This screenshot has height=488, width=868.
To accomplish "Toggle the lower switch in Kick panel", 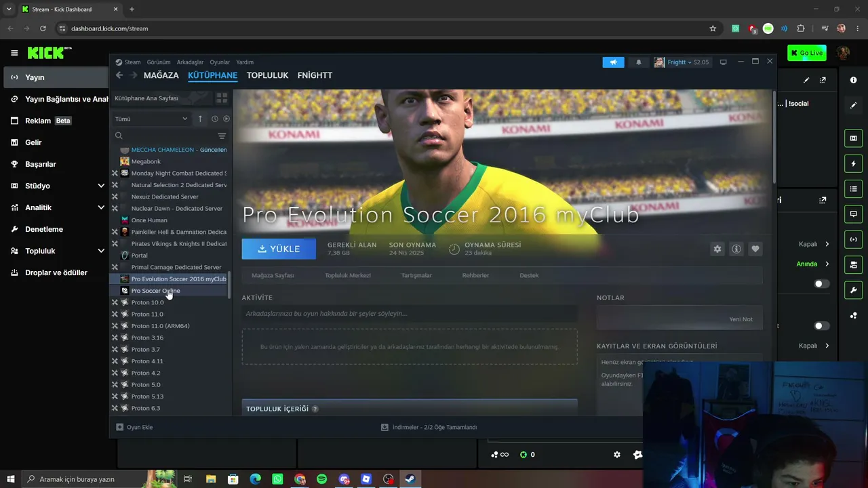I will (821, 326).
